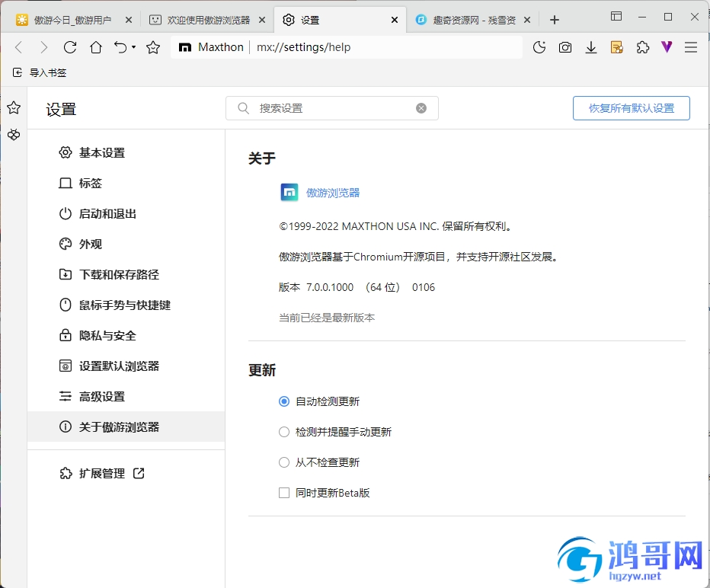Click the purple V icon

coord(667,47)
